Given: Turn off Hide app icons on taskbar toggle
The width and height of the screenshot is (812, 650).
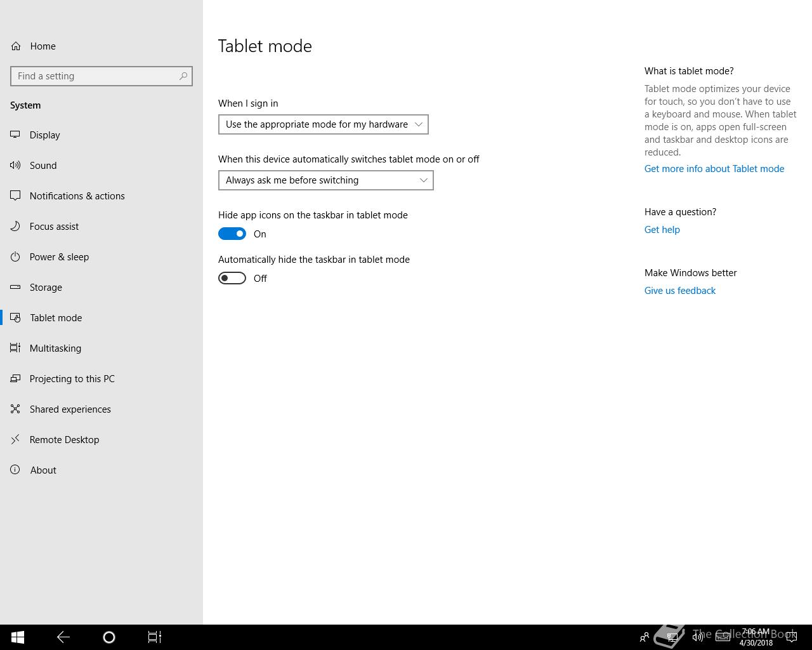Looking at the screenshot, I should (232, 234).
